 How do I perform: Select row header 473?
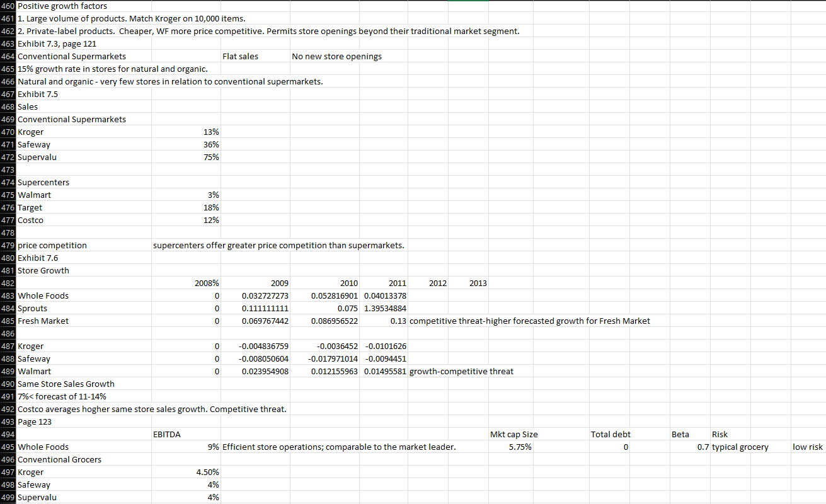point(8,170)
